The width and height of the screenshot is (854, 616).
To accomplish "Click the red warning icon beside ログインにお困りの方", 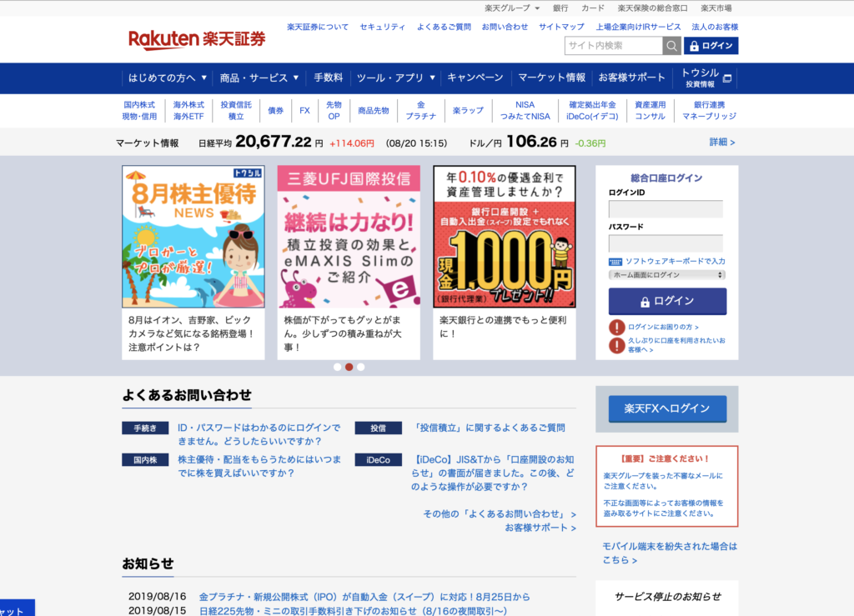I will point(616,327).
